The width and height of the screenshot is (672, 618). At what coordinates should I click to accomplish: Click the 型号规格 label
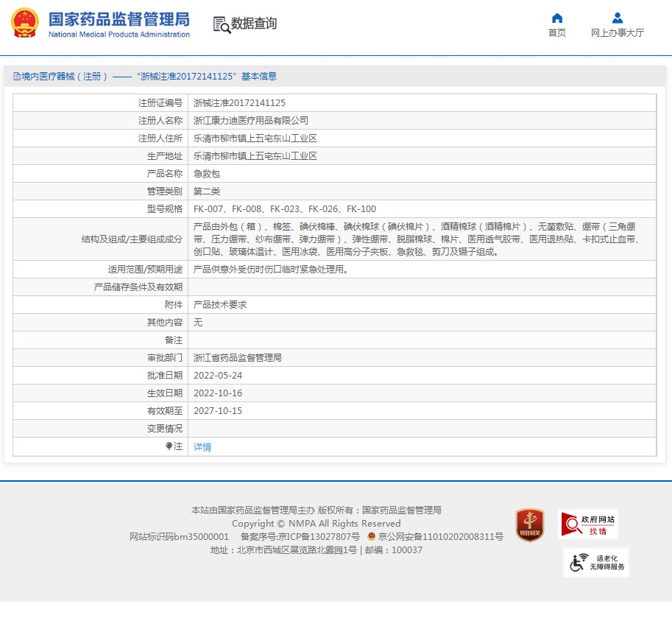(165, 209)
